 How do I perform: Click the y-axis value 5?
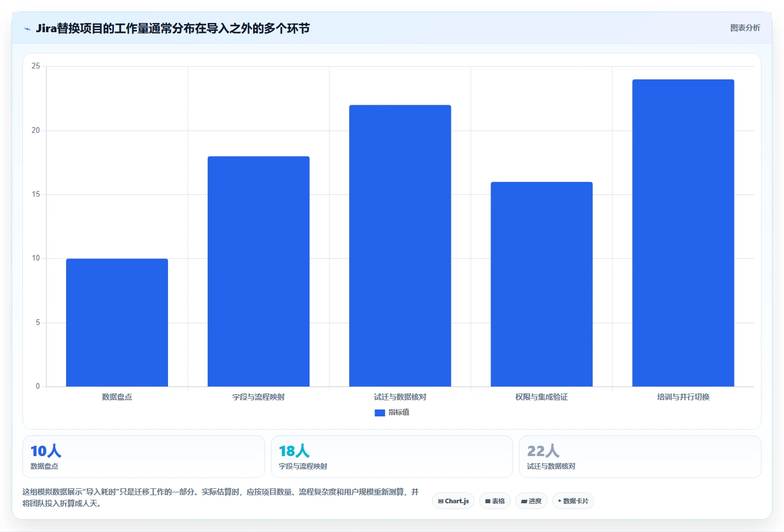38,323
